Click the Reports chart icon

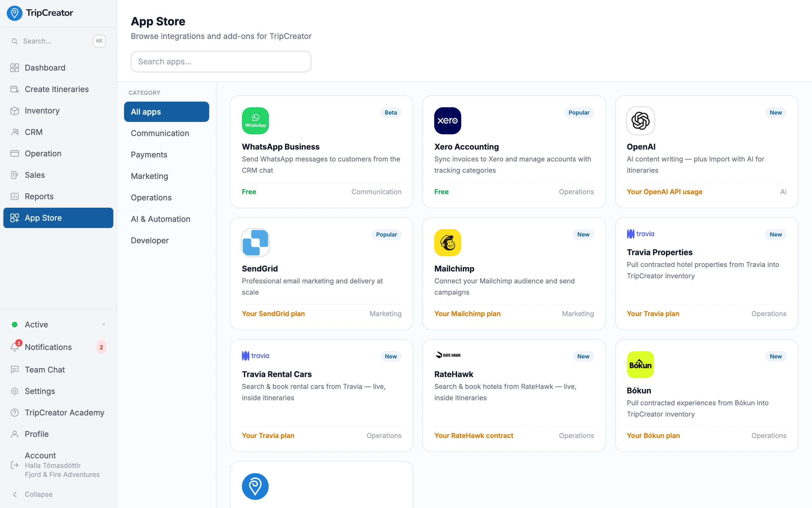pos(14,197)
